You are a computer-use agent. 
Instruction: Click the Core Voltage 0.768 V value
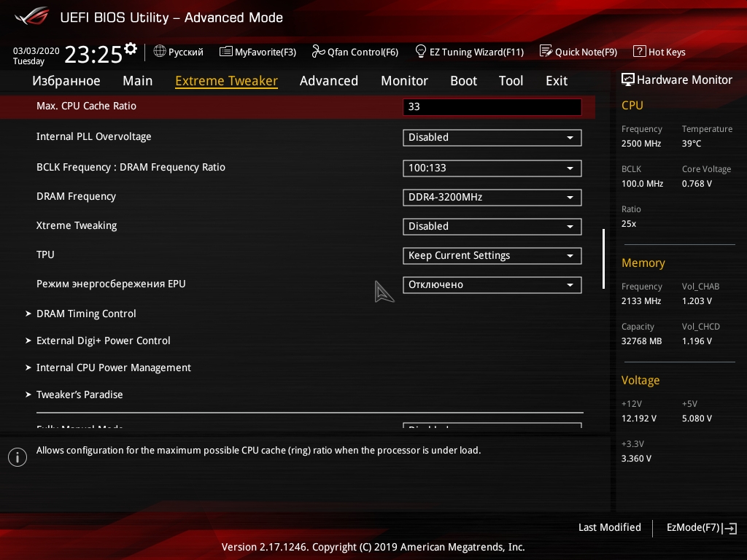pyautogui.click(x=697, y=183)
